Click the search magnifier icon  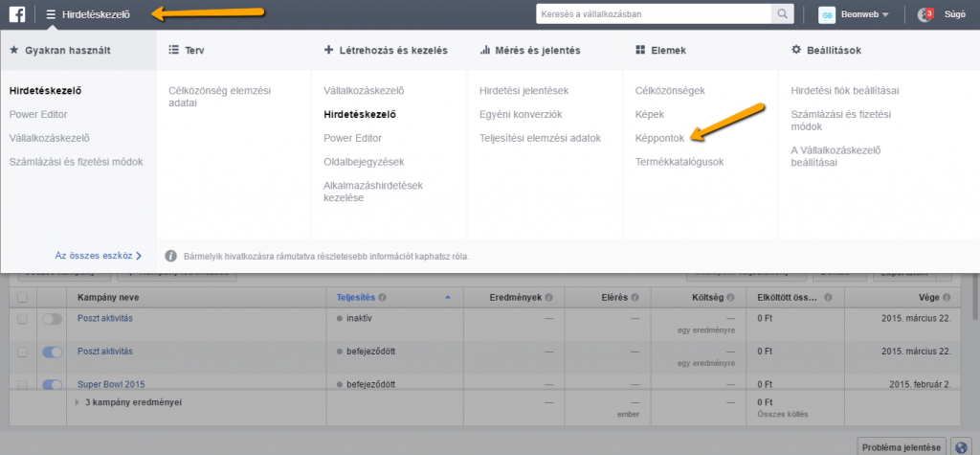[x=782, y=13]
